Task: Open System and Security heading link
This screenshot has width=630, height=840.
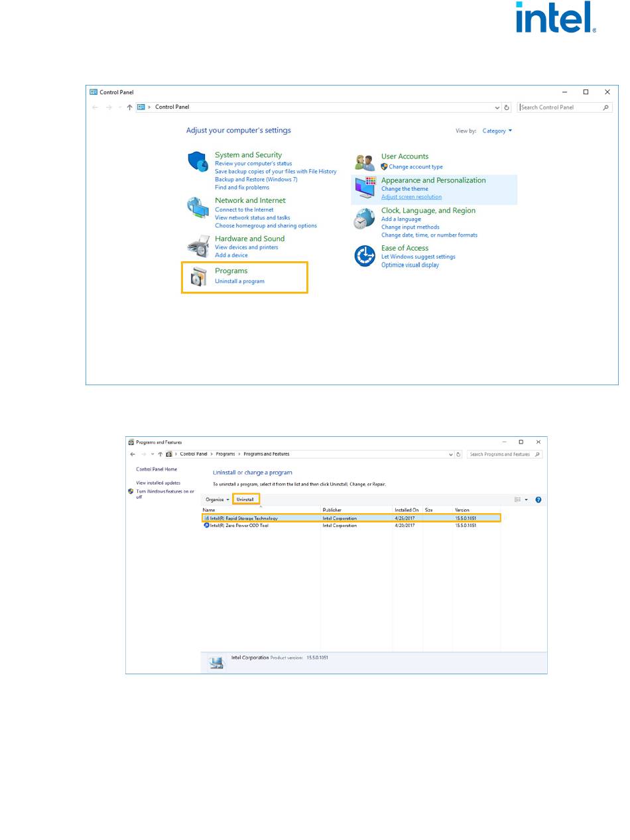Action: click(x=248, y=154)
